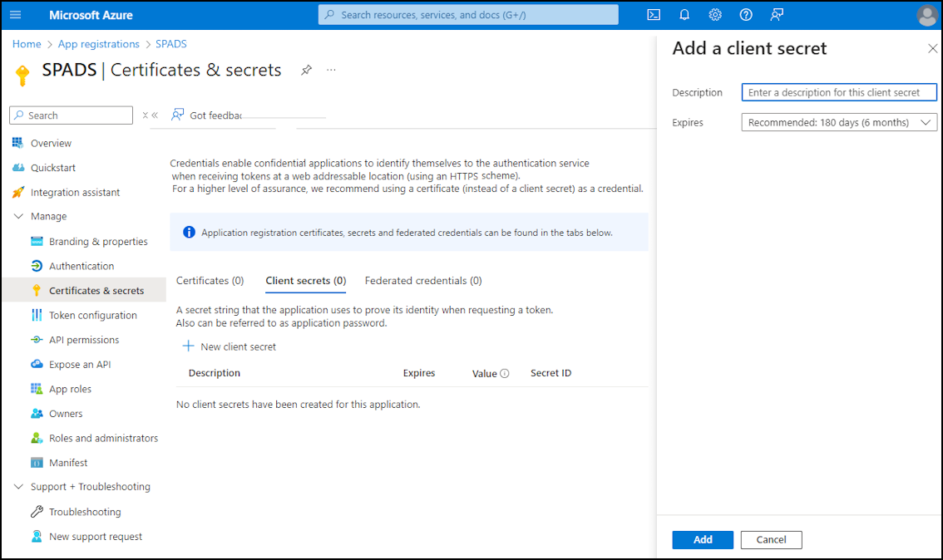Viewport: 943px width, 560px height.
Task: Open the hamburger portal menu
Action: (x=16, y=15)
